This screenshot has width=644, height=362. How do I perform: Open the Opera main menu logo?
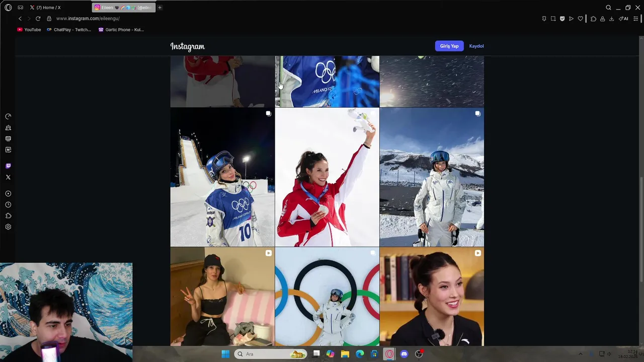click(8, 8)
